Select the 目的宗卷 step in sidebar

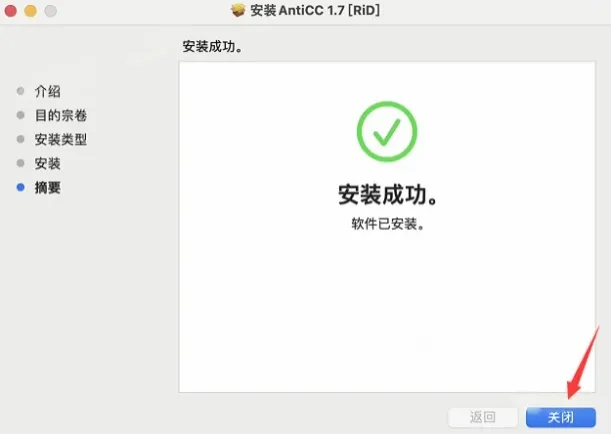pos(61,115)
